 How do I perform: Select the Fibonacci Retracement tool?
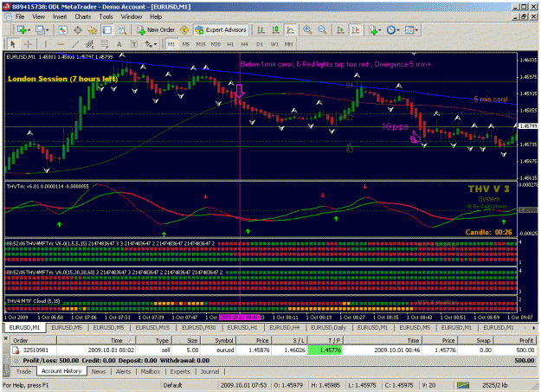pyautogui.click(x=104, y=44)
